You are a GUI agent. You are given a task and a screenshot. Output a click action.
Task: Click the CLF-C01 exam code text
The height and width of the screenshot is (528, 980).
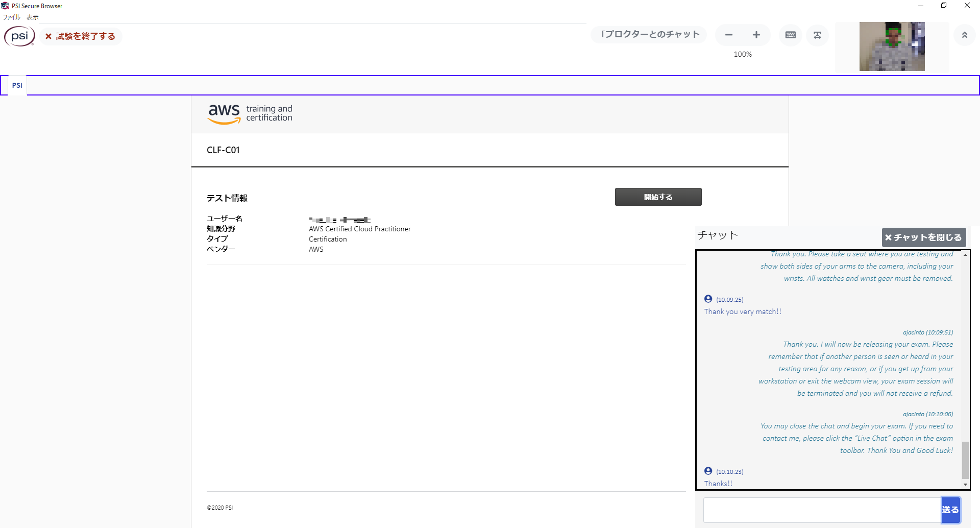click(x=223, y=150)
